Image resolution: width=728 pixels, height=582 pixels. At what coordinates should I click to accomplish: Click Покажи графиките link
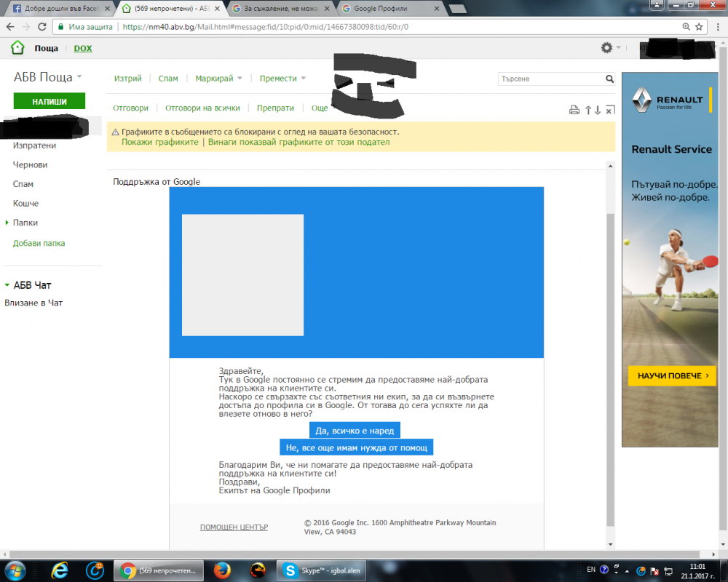(159, 142)
